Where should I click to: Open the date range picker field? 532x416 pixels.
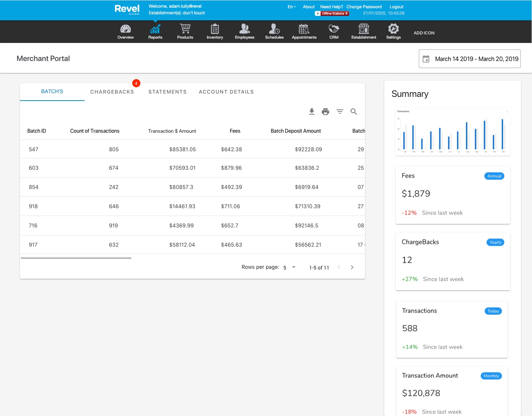(470, 59)
